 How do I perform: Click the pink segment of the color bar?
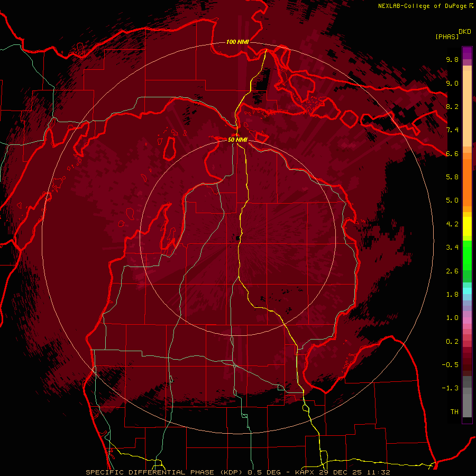467,321
